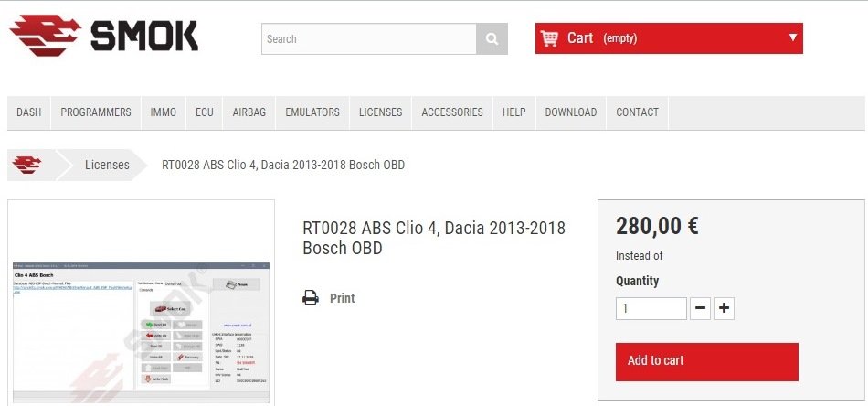Click the product title RT0028 ABS Clio 4
The height and width of the screenshot is (406, 868).
[434, 238]
